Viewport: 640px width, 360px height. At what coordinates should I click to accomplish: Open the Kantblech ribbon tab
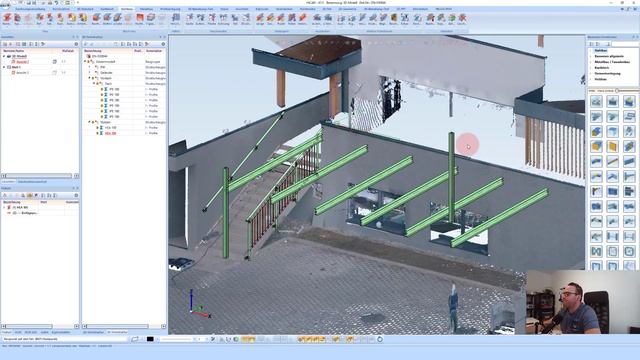point(107,9)
